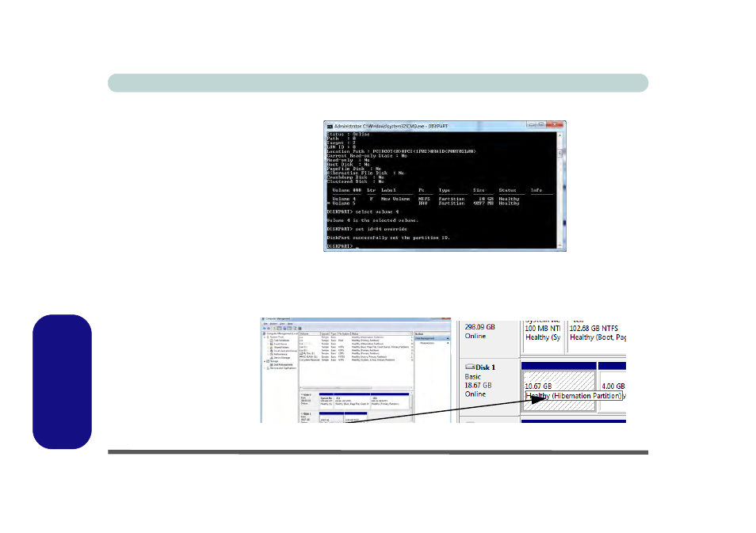Select Shared Folders in the console tree

[x=281, y=348]
